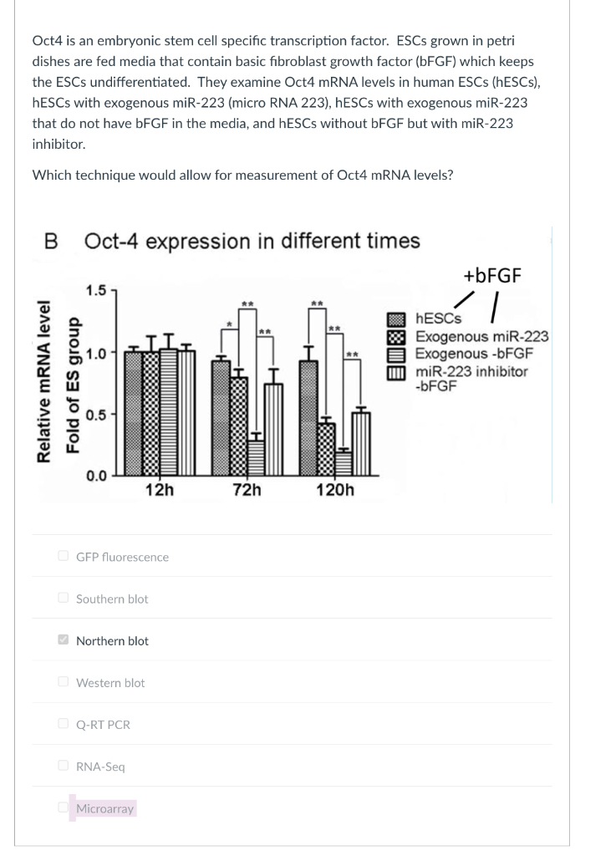Click the chart title Oct-4 expression

[x=252, y=241]
